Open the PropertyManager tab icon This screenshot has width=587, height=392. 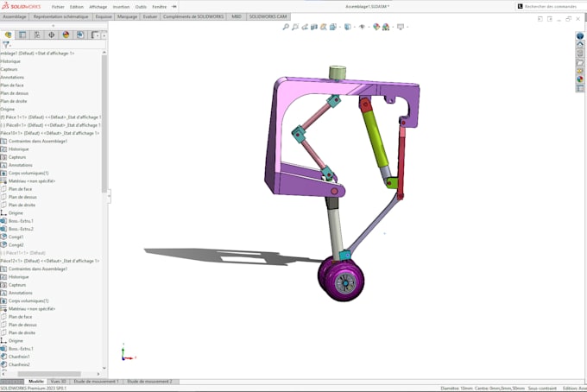point(22,35)
